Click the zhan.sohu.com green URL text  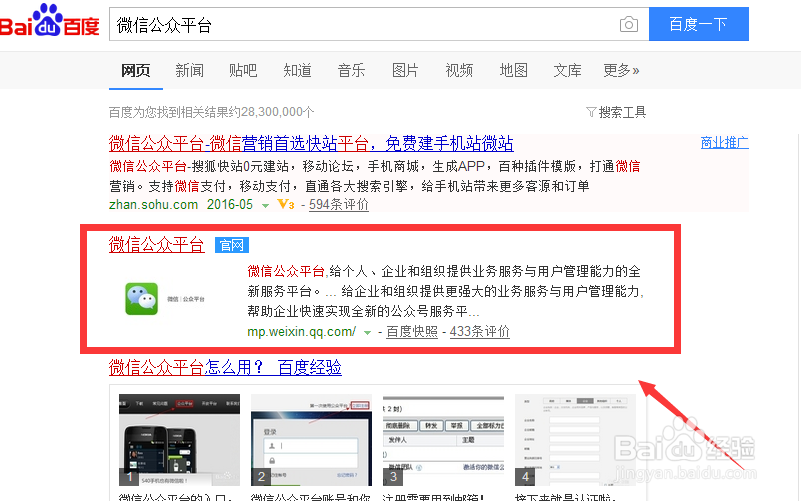(153, 205)
